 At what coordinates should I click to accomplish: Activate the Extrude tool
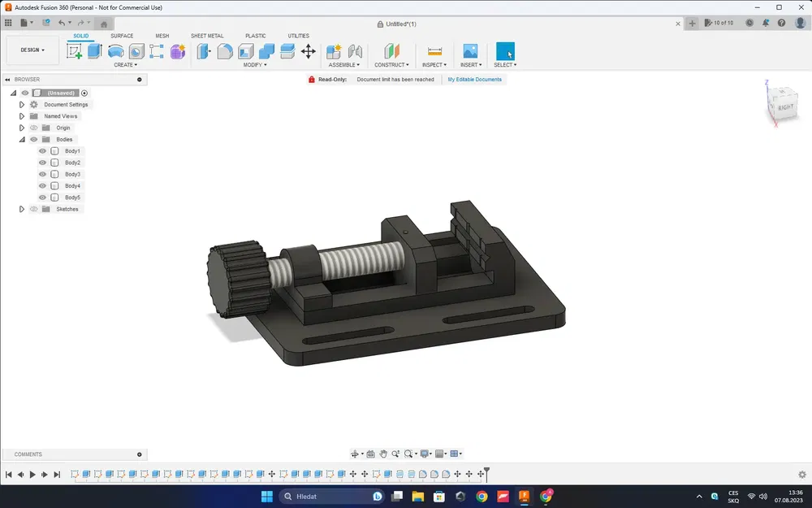[x=94, y=50]
